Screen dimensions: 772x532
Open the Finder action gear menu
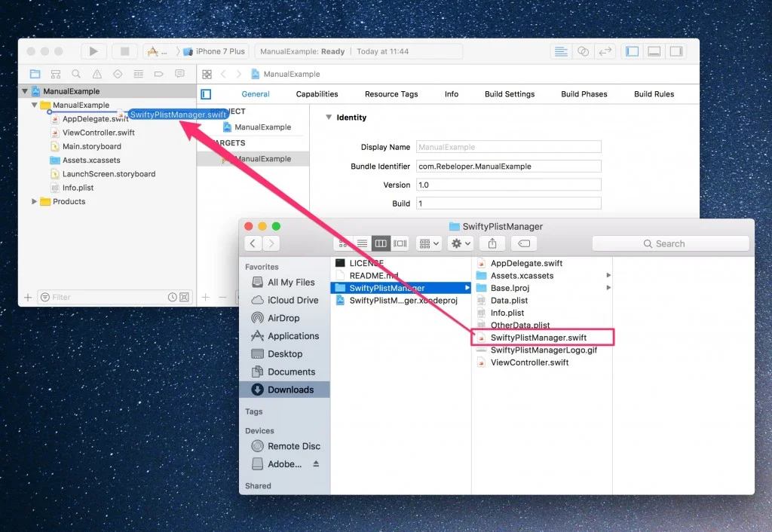click(461, 243)
